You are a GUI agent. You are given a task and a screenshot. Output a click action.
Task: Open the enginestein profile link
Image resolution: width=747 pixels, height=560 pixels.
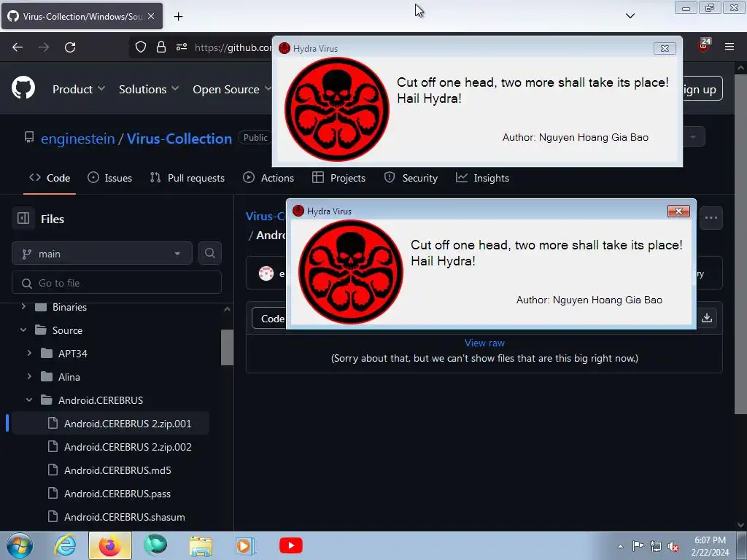coord(77,139)
